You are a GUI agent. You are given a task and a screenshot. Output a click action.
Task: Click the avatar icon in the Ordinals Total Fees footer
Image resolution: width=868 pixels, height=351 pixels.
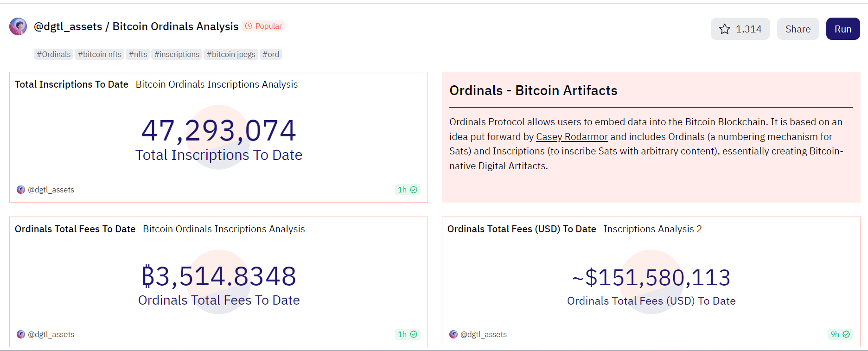click(x=20, y=334)
